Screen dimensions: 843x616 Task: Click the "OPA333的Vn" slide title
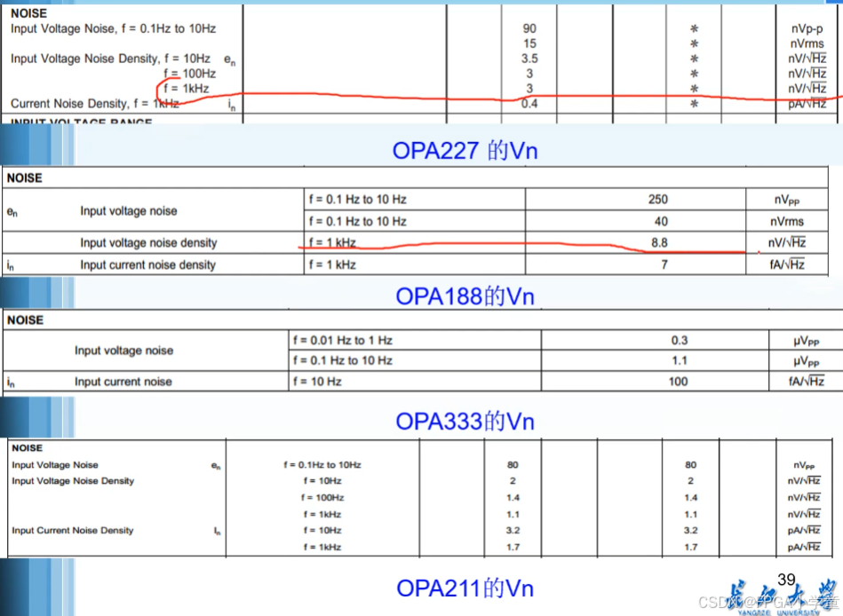click(465, 422)
